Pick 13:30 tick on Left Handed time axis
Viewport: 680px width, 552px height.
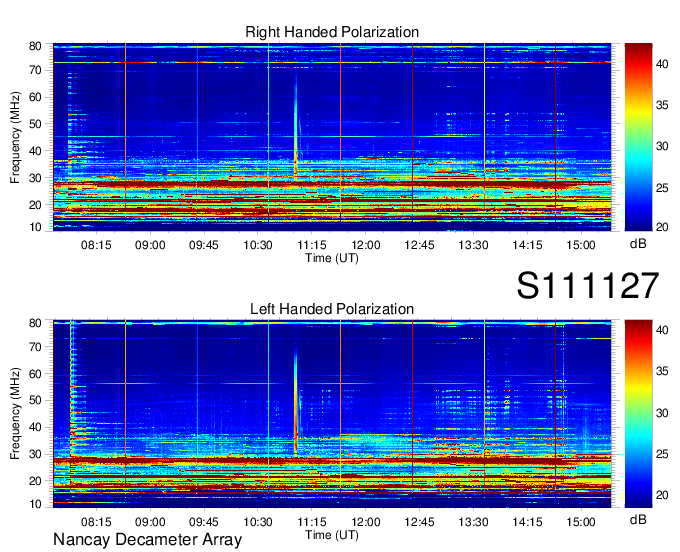tap(473, 522)
